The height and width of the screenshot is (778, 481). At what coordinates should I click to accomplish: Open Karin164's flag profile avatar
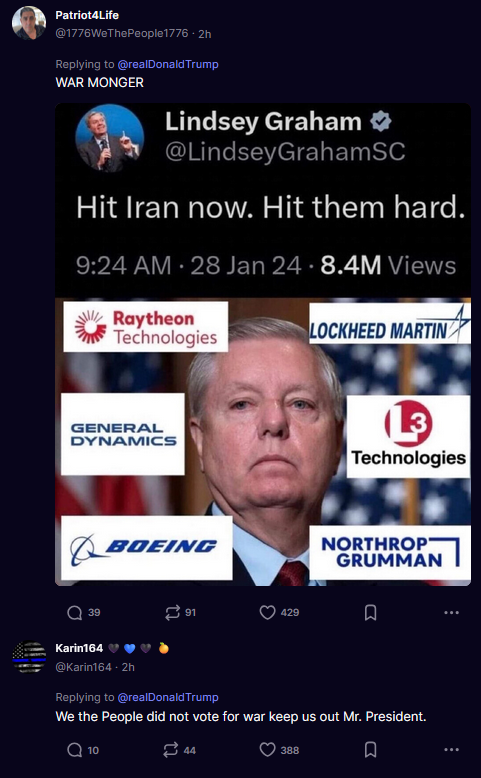point(29,657)
